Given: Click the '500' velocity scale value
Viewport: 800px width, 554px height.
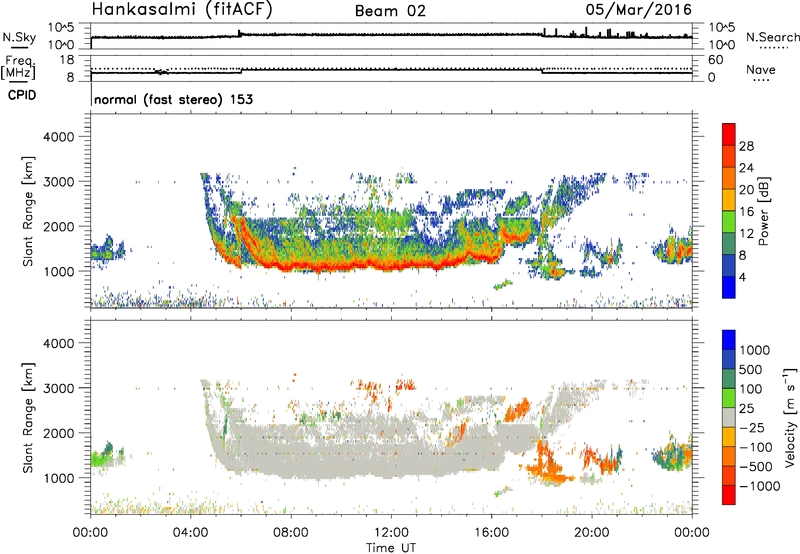Looking at the screenshot, I should click(751, 370).
